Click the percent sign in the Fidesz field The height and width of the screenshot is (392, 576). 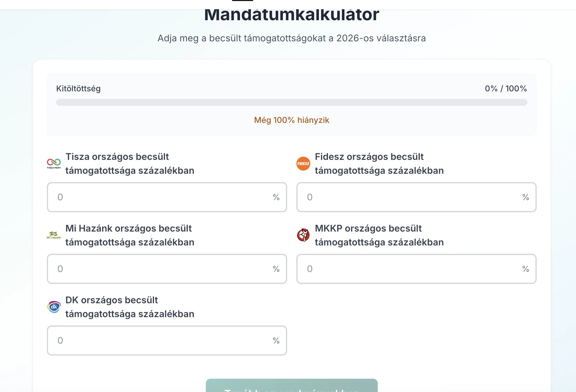click(526, 197)
